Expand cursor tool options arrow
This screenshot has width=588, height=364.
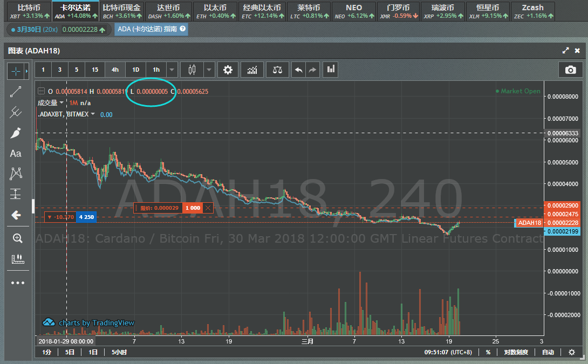[x=26, y=71]
